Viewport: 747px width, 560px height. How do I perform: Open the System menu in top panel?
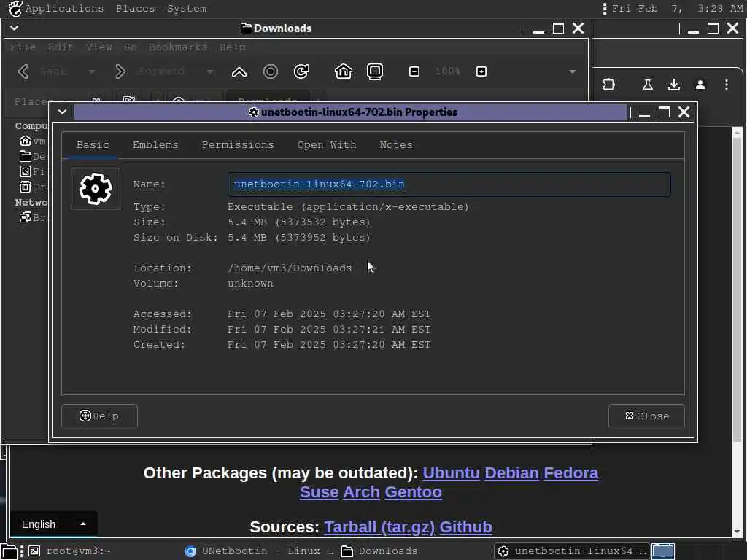[x=186, y=9]
